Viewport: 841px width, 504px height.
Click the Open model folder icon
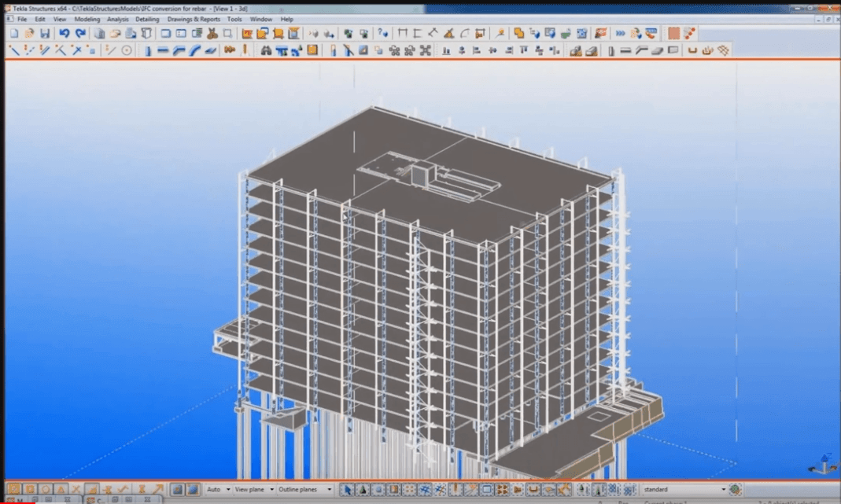29,33
